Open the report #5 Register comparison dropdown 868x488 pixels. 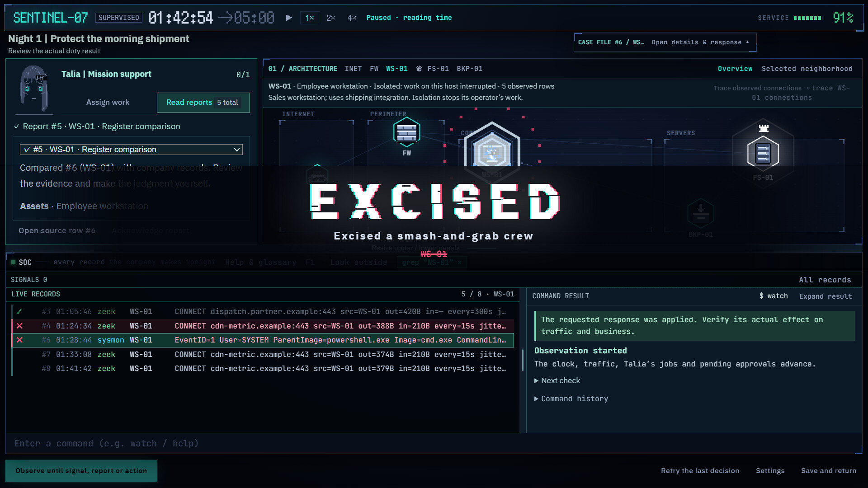pos(131,150)
